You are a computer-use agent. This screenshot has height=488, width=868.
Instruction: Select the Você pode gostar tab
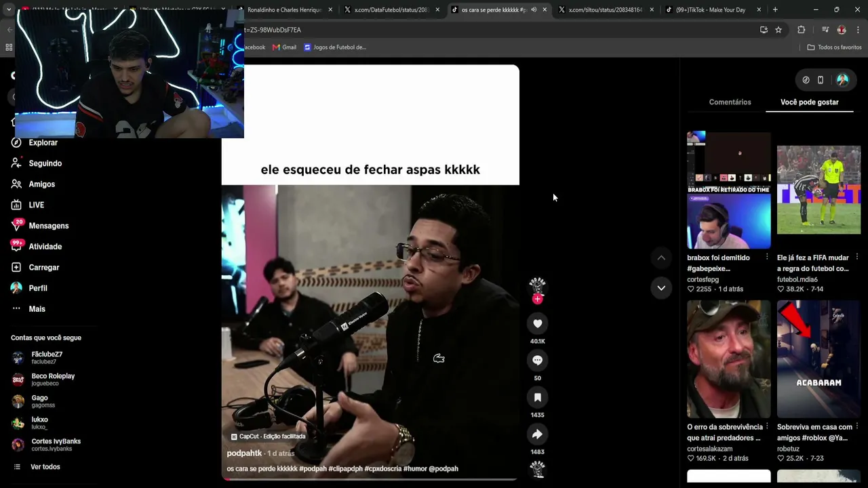(x=810, y=102)
